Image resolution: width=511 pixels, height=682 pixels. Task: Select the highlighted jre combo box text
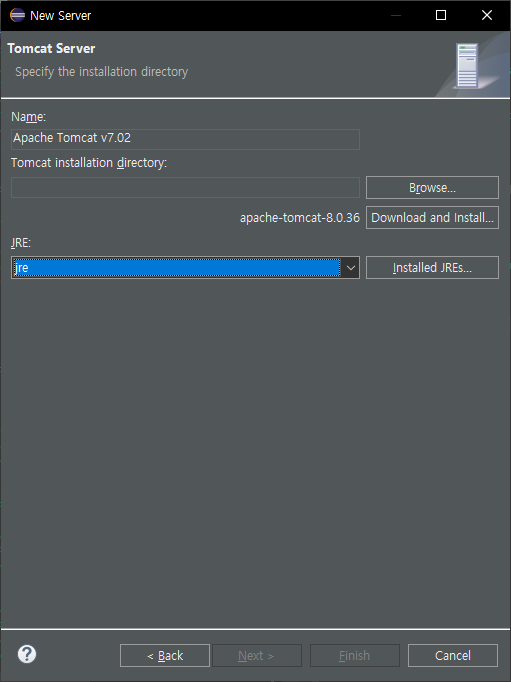(x=176, y=268)
